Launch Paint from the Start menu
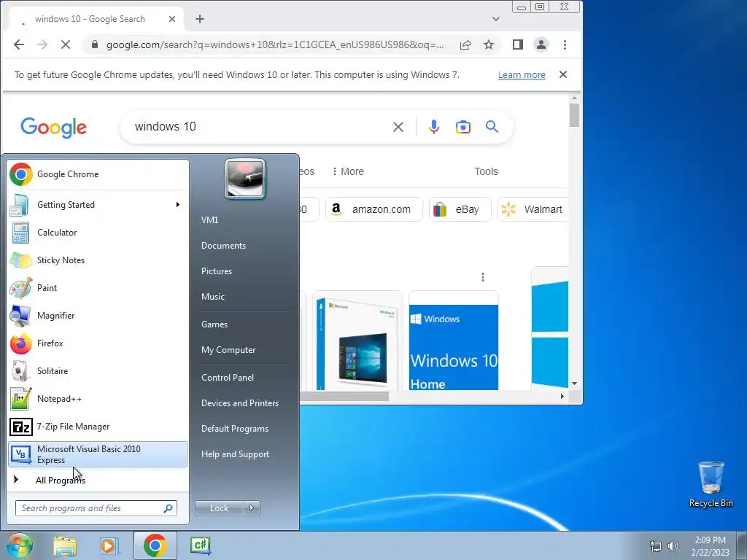 tap(98, 287)
